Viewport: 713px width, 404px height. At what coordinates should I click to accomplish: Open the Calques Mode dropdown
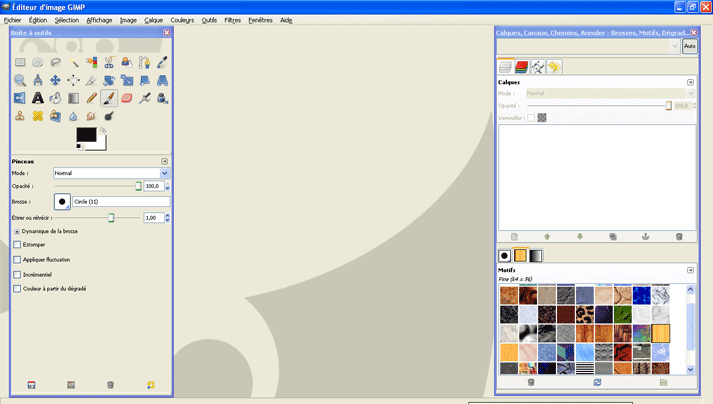[610, 93]
